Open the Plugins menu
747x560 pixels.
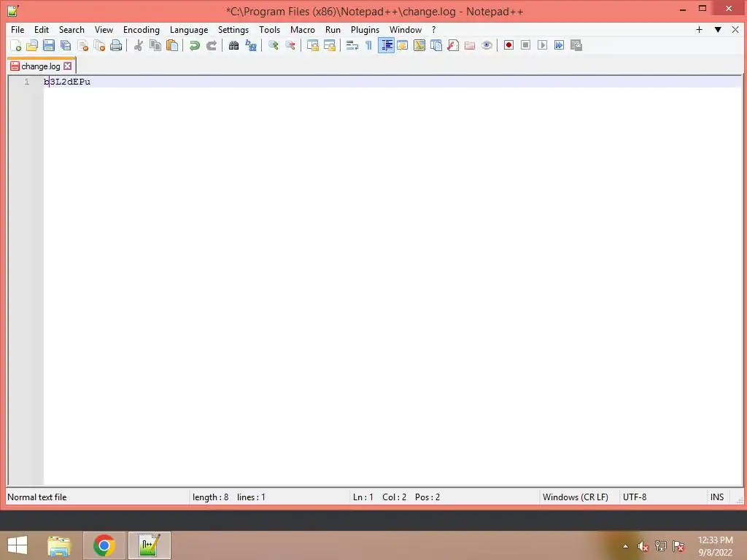(x=365, y=29)
